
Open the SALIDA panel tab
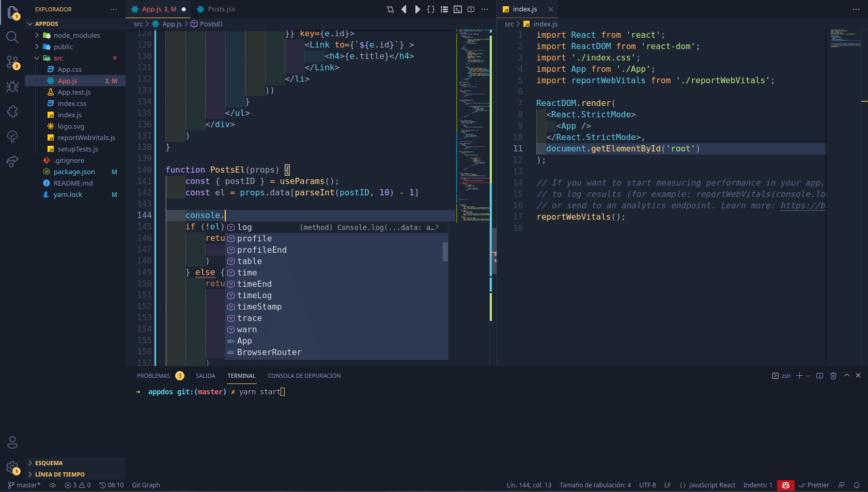pyautogui.click(x=205, y=376)
